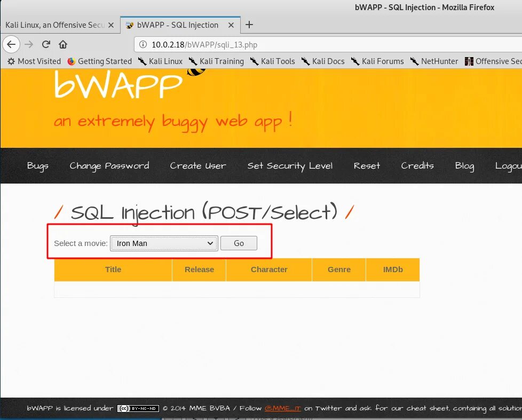522x420 pixels.
Task: Close the bWAPP SQL Injection tab
Action: tap(231, 25)
